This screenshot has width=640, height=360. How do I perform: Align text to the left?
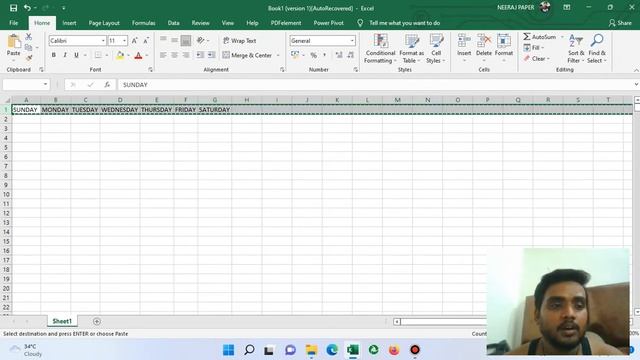pyautogui.click(x=163, y=55)
